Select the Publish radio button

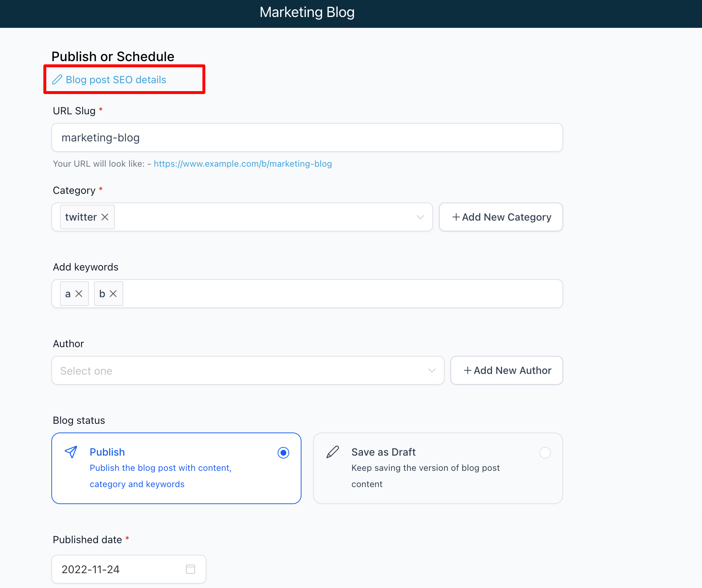click(x=283, y=452)
